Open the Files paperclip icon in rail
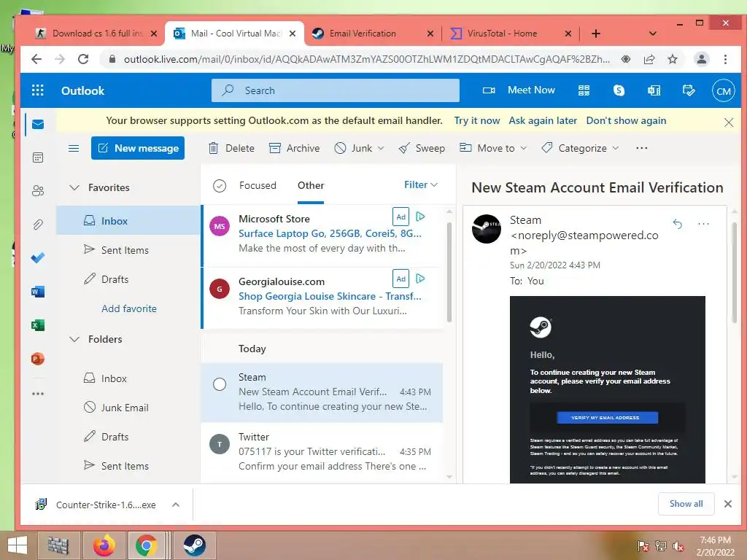Screen dimensions: 747x560 click(38, 225)
